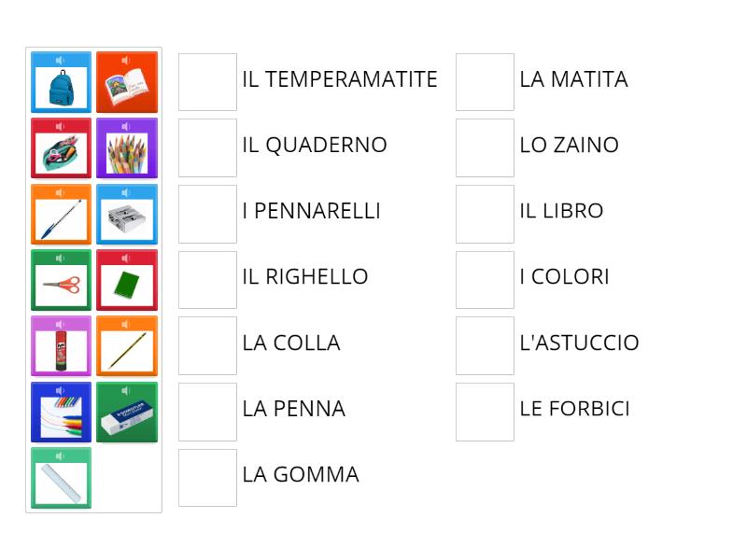Image resolution: width=747 pixels, height=560 pixels.
Task: Select the scissors picture tile
Action: pyautogui.click(x=61, y=282)
